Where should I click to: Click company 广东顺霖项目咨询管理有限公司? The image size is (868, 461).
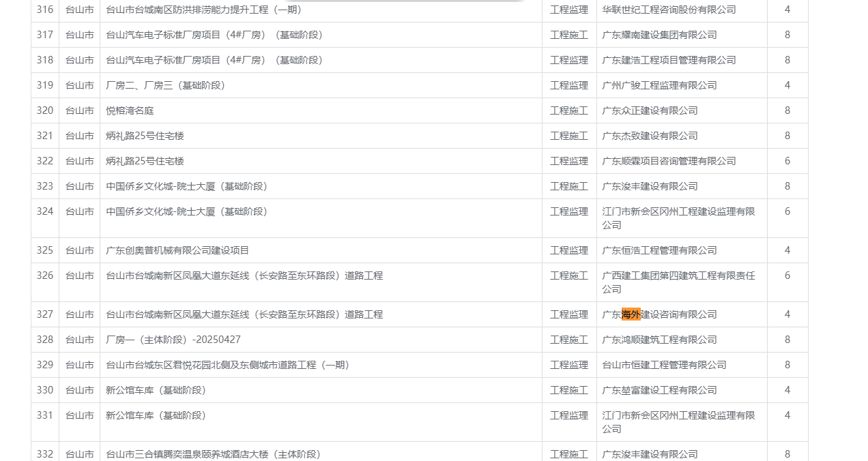[x=669, y=161]
